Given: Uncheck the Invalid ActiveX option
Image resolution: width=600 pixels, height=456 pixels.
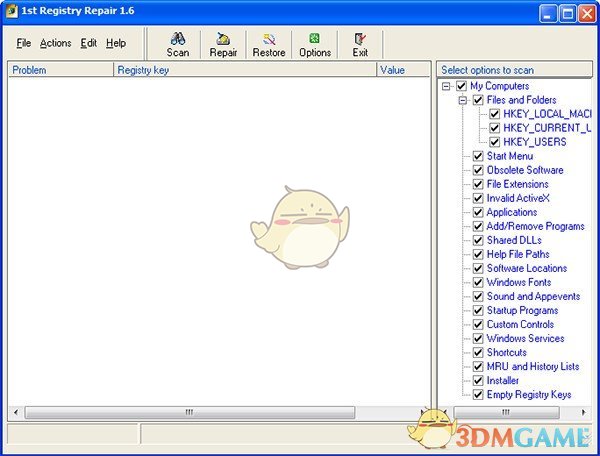Looking at the screenshot, I should coord(478,198).
